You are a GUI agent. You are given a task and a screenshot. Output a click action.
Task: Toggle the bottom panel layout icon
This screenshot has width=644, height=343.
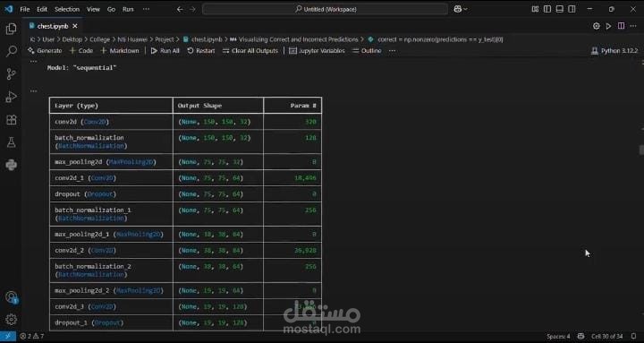click(559, 9)
